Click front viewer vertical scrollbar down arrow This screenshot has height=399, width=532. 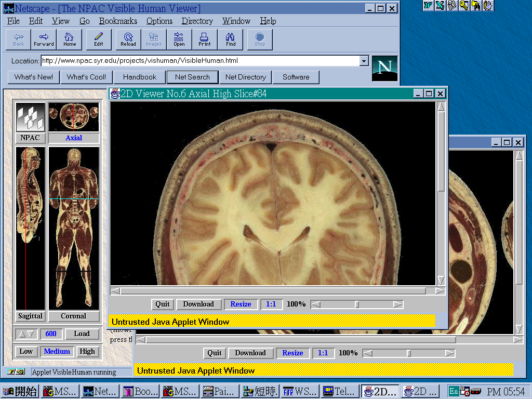coord(441,280)
